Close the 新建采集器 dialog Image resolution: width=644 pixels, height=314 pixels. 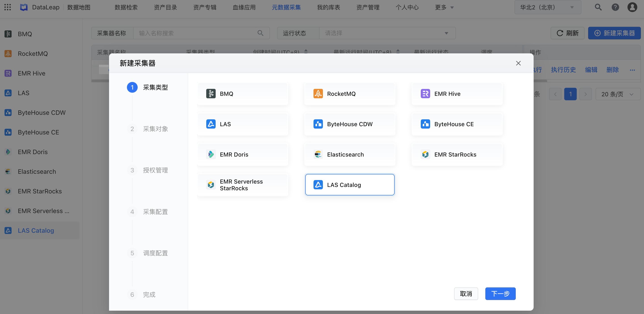518,63
